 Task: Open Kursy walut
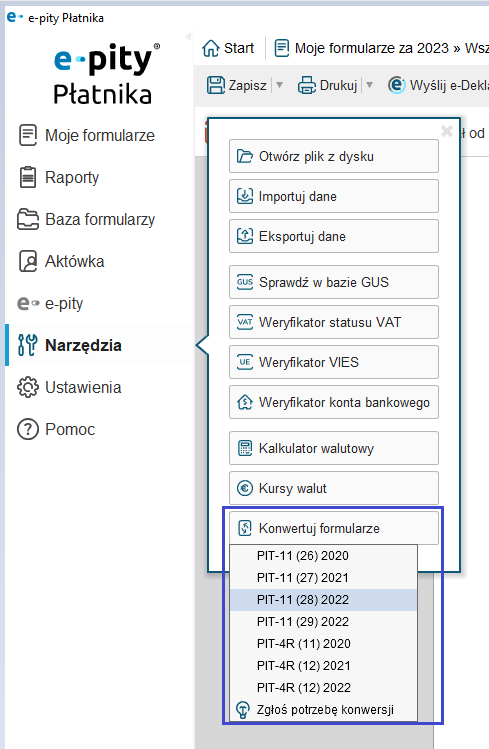coord(334,489)
